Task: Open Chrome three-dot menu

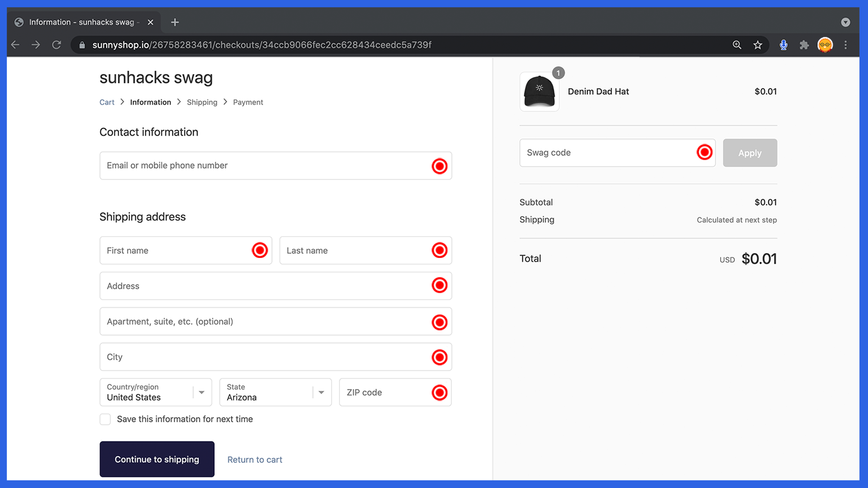Action: (x=846, y=45)
